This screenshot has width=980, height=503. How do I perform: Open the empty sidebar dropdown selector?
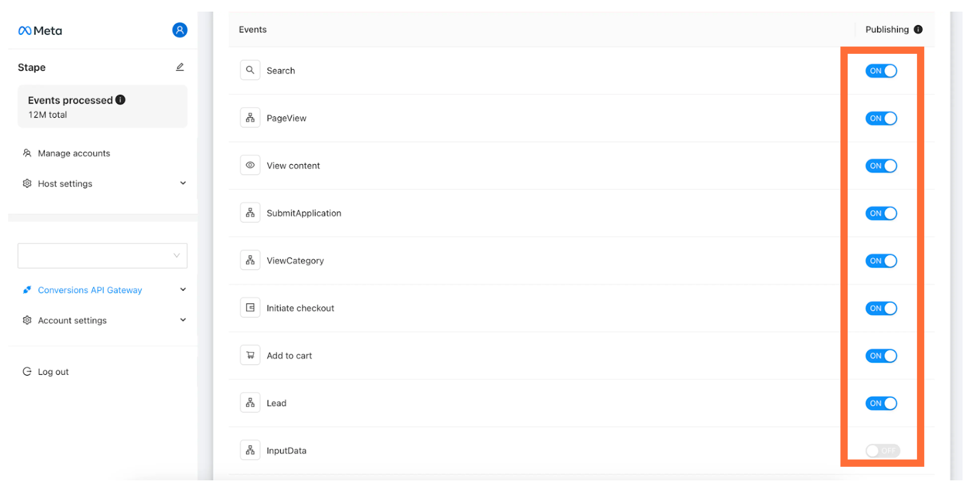pos(102,255)
